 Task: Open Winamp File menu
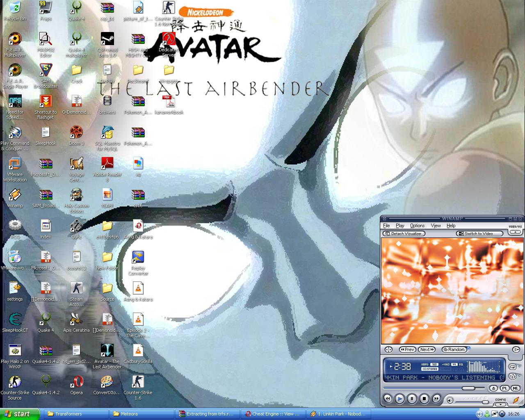click(x=386, y=226)
